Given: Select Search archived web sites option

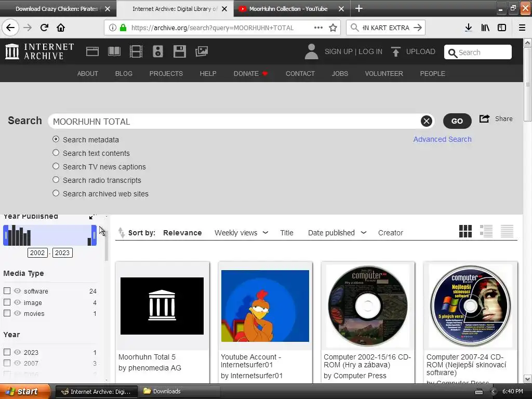Looking at the screenshot, I should pos(56,193).
